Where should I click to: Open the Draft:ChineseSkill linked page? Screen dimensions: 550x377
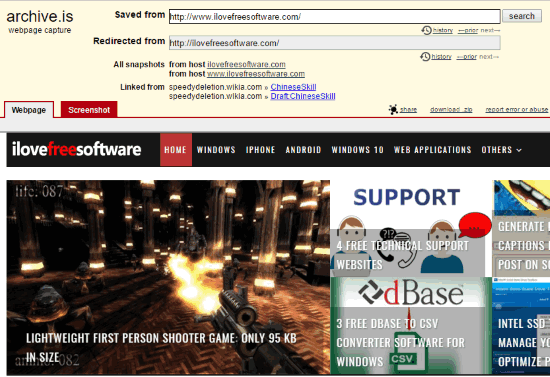point(303,96)
